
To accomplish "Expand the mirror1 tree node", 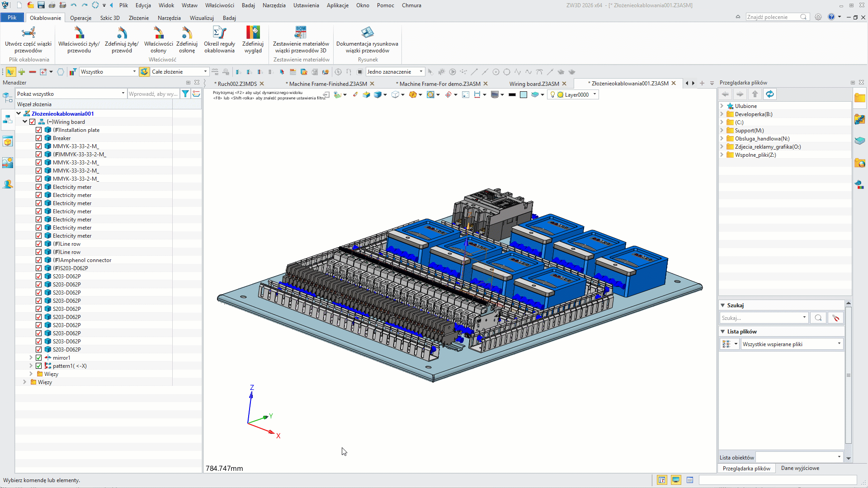I will 31,357.
